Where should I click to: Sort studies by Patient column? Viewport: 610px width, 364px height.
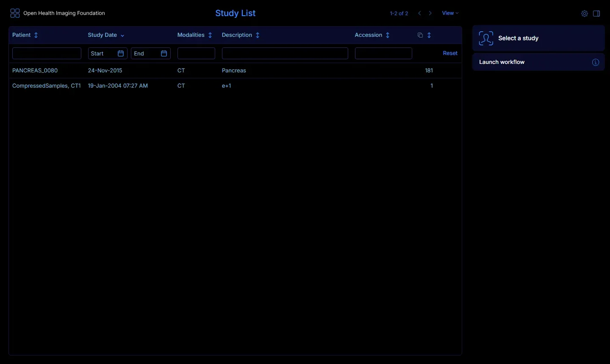[36, 35]
